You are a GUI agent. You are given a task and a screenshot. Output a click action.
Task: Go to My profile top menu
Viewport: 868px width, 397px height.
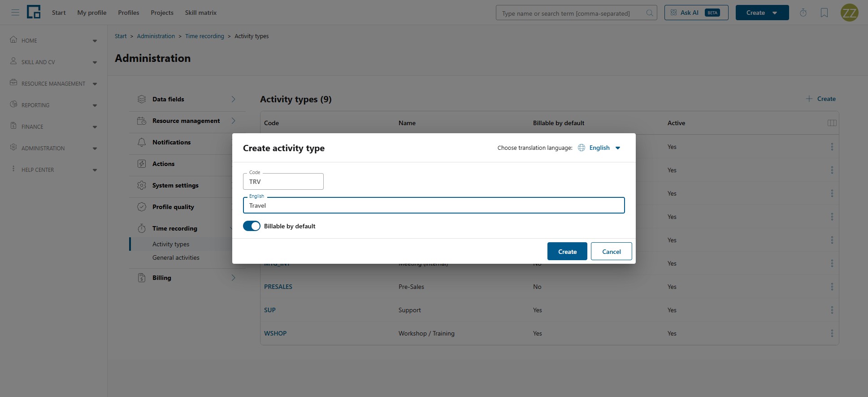92,13
